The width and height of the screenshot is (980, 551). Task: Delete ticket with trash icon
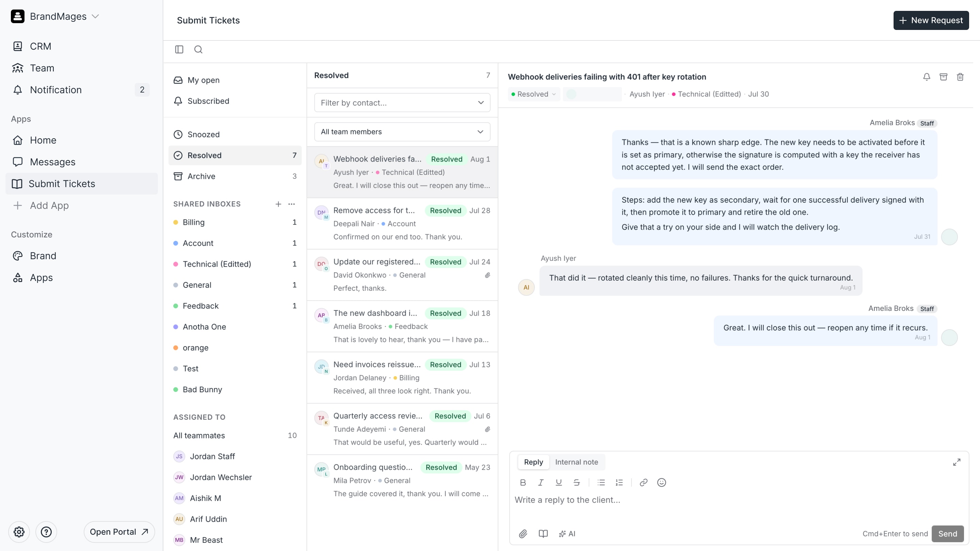[960, 77]
